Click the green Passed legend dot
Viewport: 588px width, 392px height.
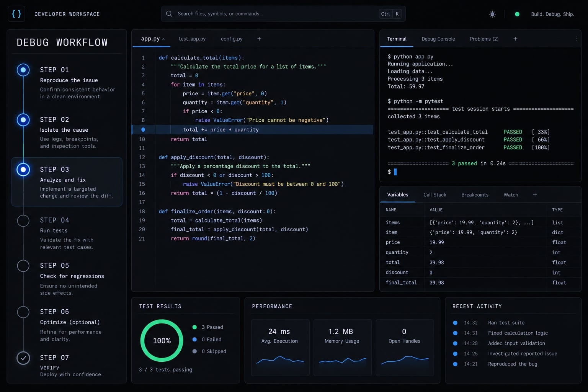coord(194,327)
